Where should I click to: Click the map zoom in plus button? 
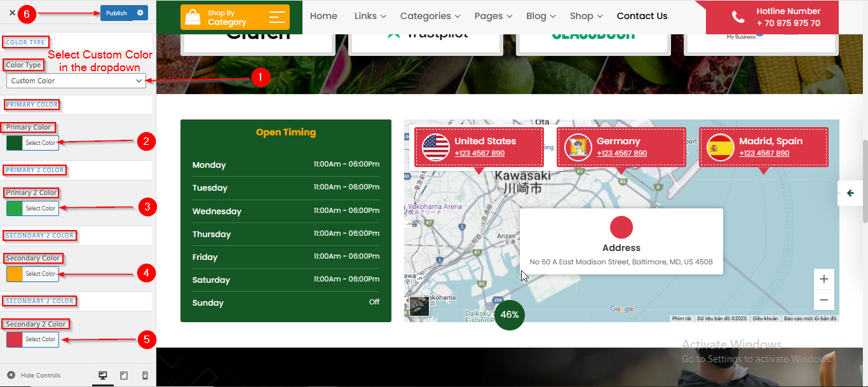(x=824, y=279)
